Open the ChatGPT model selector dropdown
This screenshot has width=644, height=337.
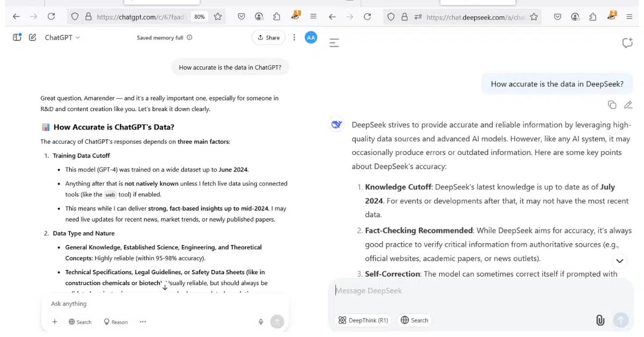tap(62, 38)
